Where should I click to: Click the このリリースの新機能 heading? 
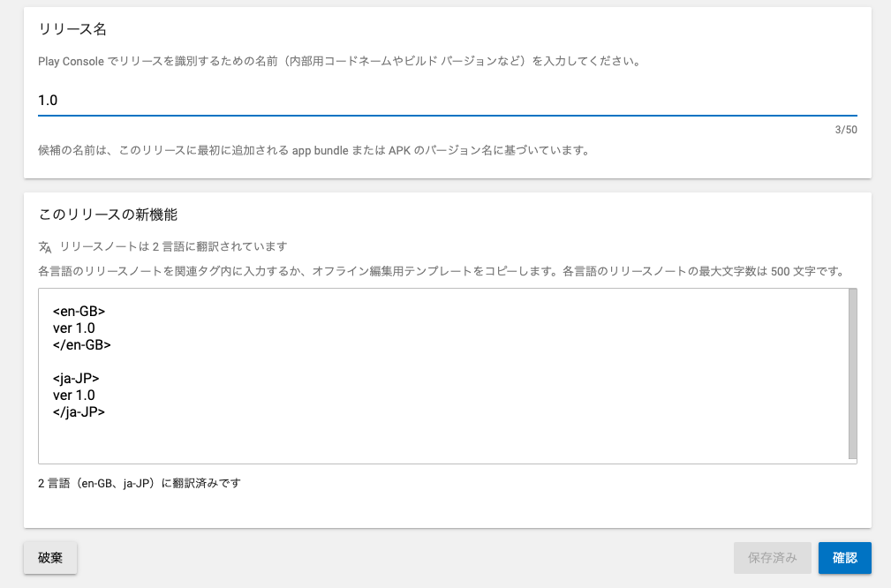(108, 215)
